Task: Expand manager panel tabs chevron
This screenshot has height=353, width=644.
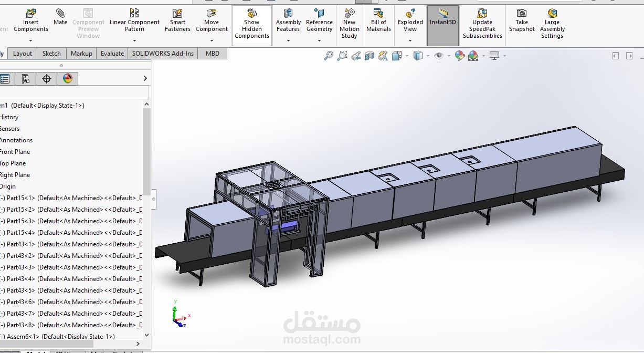Action: tap(145, 78)
